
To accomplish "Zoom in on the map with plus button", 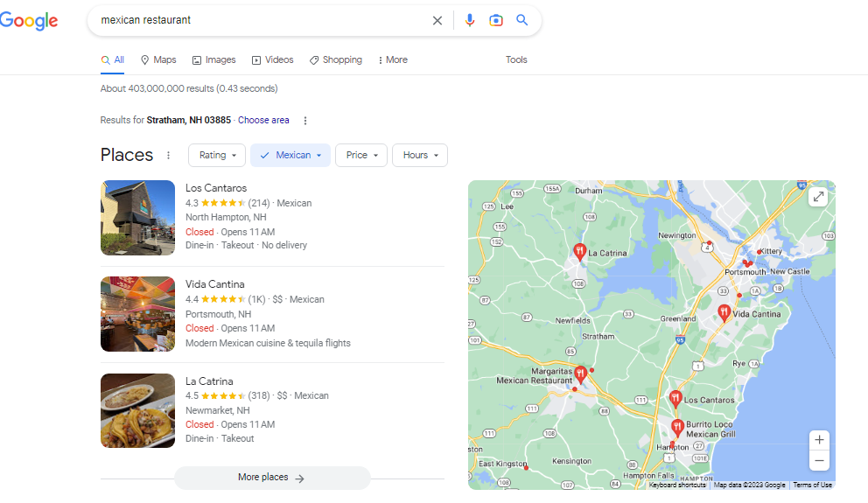I will [x=819, y=440].
